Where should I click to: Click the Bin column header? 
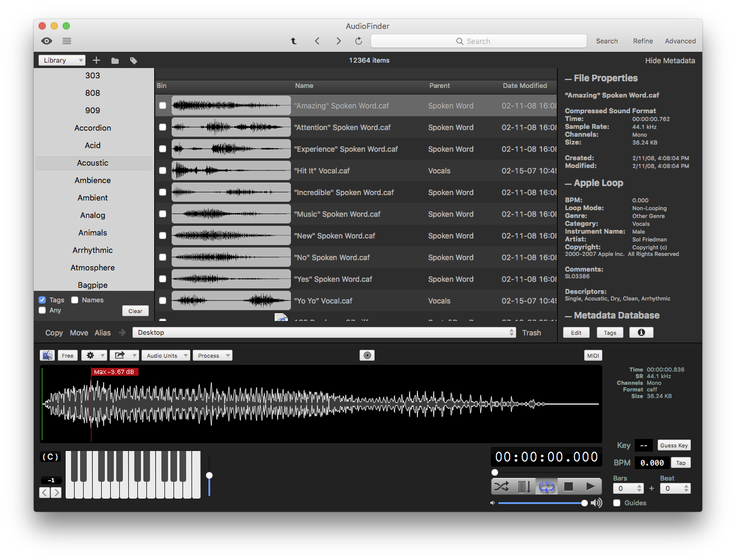pyautogui.click(x=161, y=86)
